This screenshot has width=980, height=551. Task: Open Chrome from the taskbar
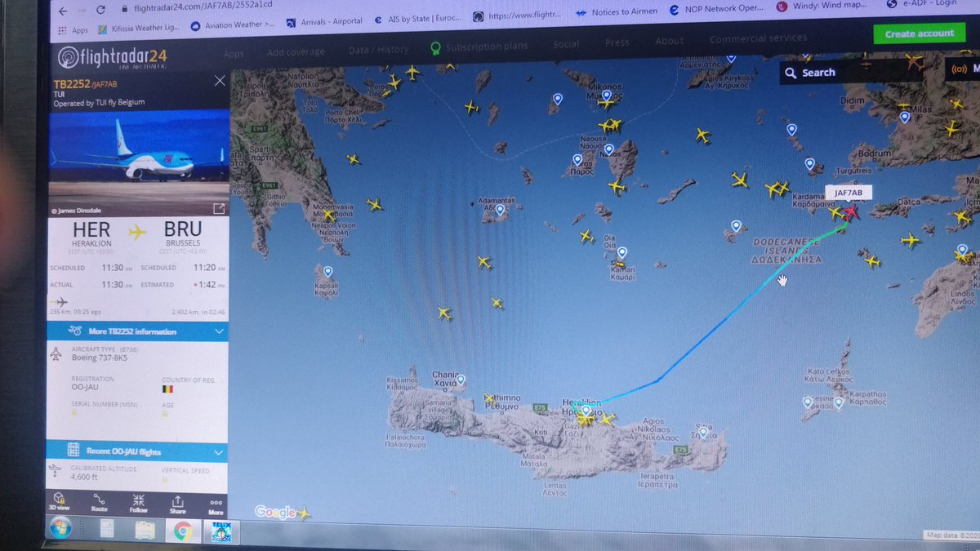(181, 531)
